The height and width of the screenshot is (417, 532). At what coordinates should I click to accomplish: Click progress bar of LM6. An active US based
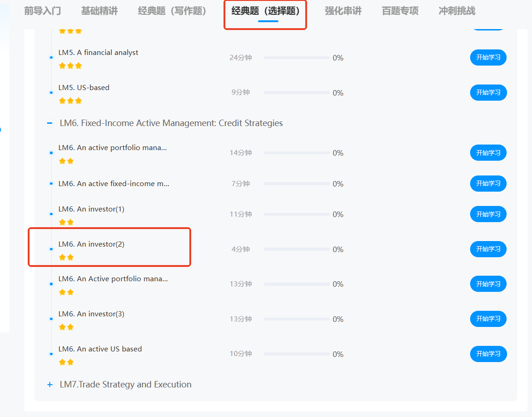[297, 354]
